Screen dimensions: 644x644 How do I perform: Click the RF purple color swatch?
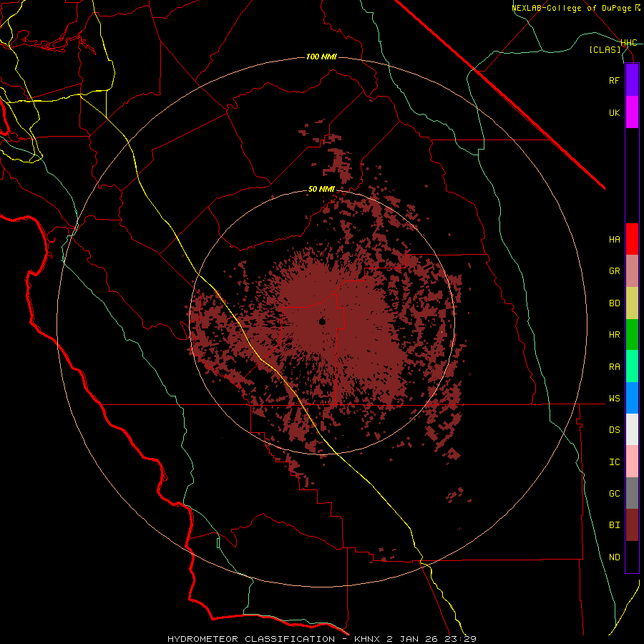(x=632, y=80)
